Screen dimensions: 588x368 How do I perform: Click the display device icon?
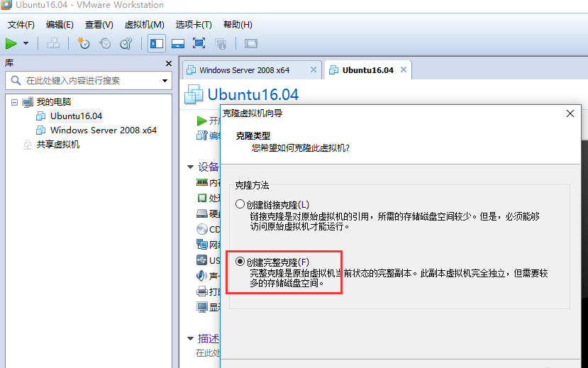coord(202,307)
